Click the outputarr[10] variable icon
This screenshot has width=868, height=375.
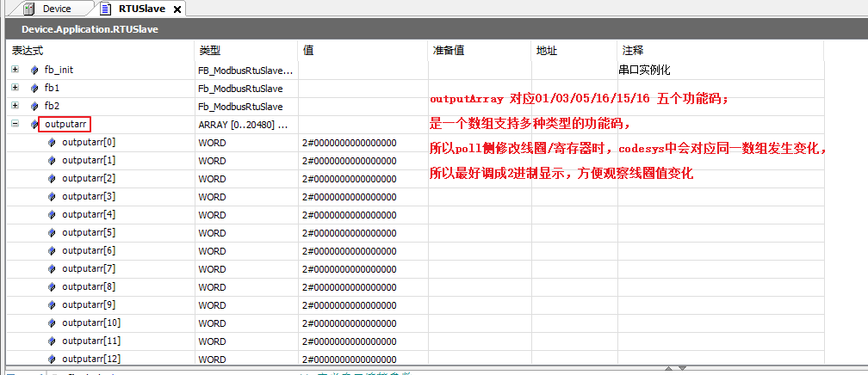pos(52,323)
